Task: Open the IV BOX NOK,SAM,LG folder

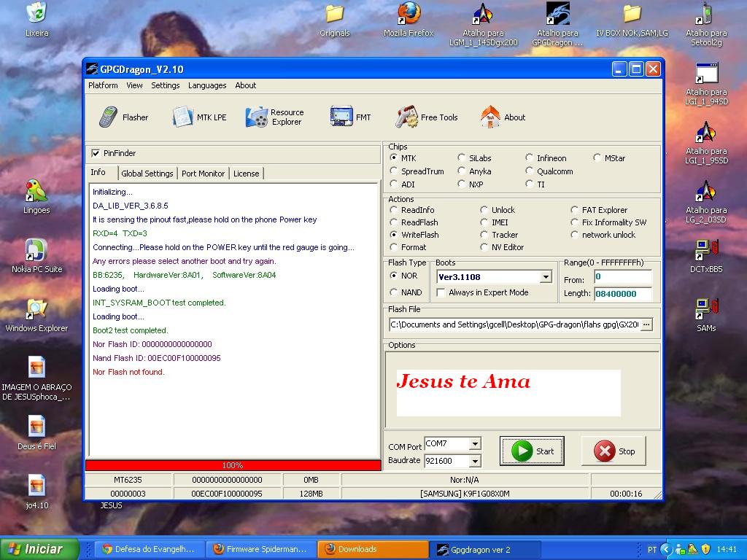Action: [632, 20]
